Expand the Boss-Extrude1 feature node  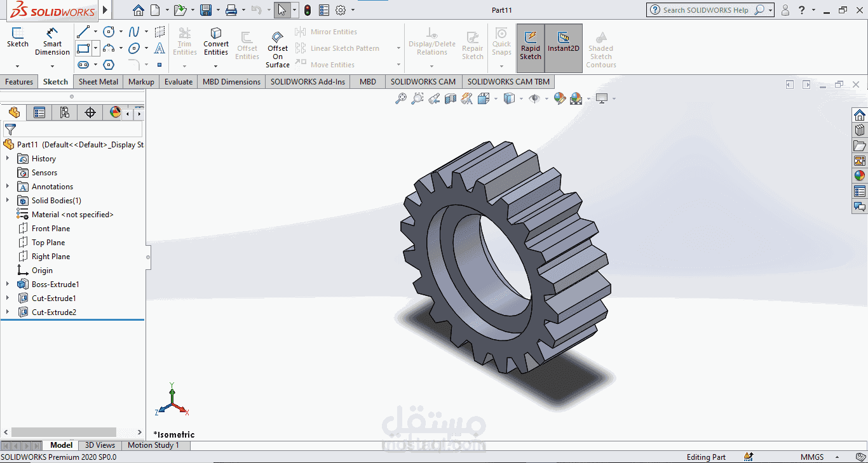point(8,284)
